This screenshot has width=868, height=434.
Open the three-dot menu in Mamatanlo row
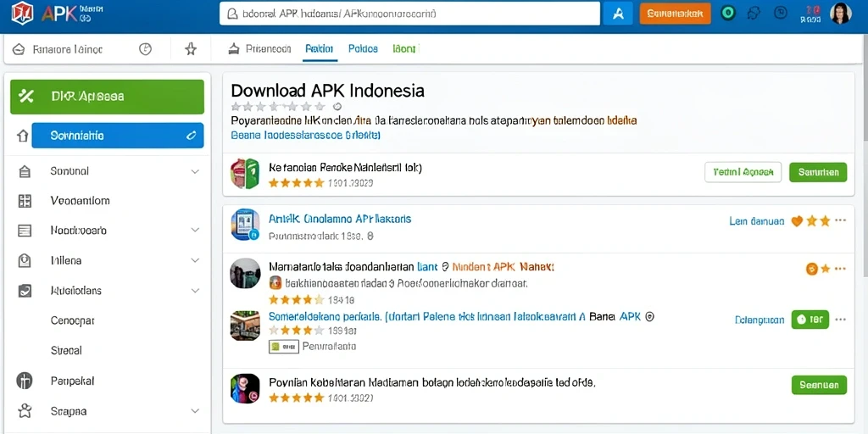click(840, 269)
